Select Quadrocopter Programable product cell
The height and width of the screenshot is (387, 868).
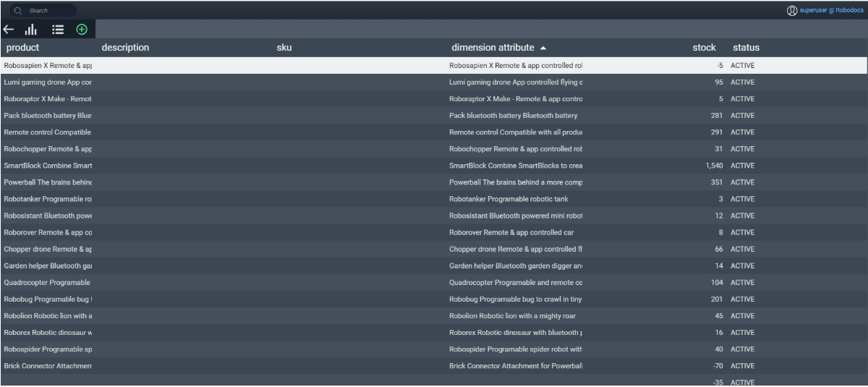click(48, 282)
